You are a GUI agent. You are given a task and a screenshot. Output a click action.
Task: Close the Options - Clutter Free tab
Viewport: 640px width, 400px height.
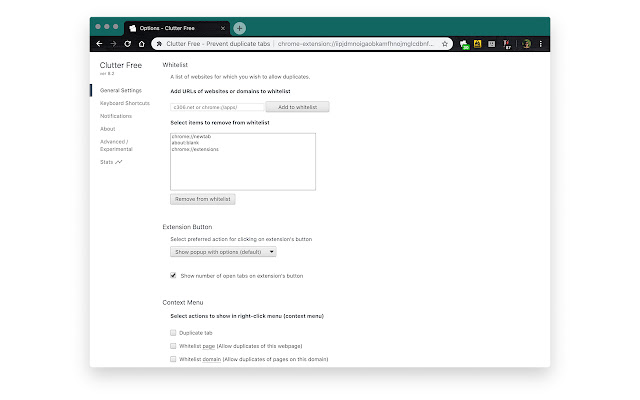click(222, 28)
